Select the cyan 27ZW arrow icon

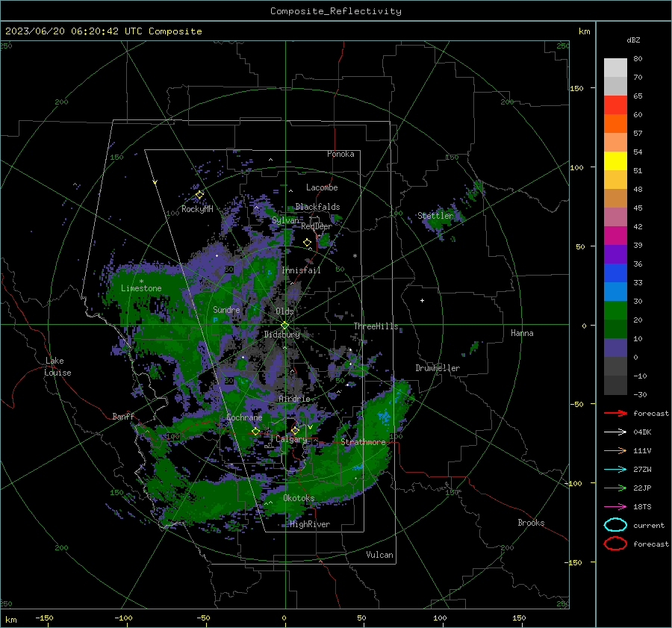click(x=615, y=470)
